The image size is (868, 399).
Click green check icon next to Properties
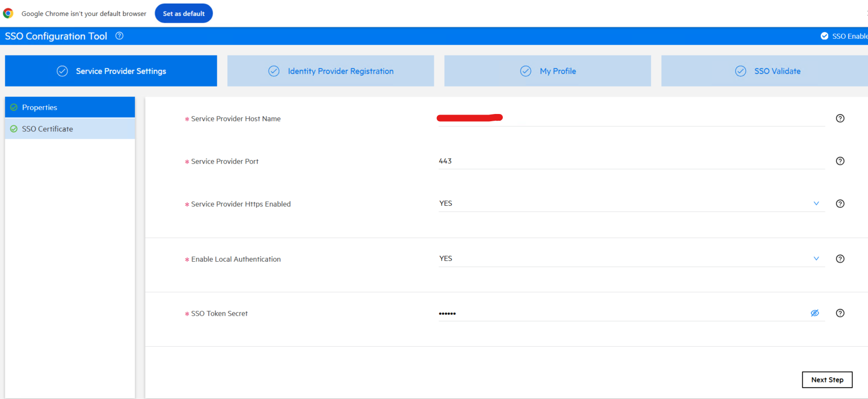(14, 107)
